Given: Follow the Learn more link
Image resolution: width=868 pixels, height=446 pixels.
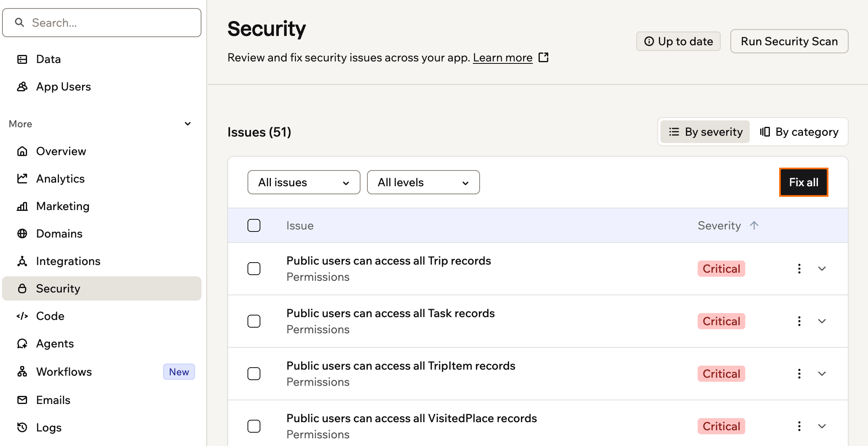Looking at the screenshot, I should (x=503, y=58).
